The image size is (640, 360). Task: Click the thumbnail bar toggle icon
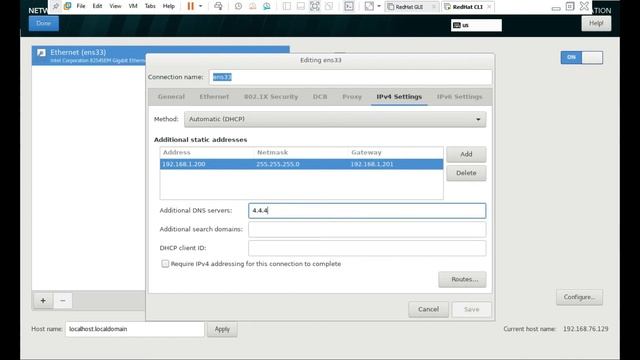[301, 6]
